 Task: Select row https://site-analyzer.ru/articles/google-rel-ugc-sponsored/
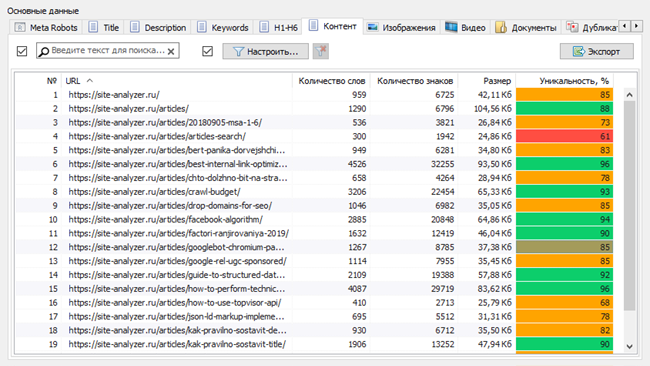(x=315, y=261)
